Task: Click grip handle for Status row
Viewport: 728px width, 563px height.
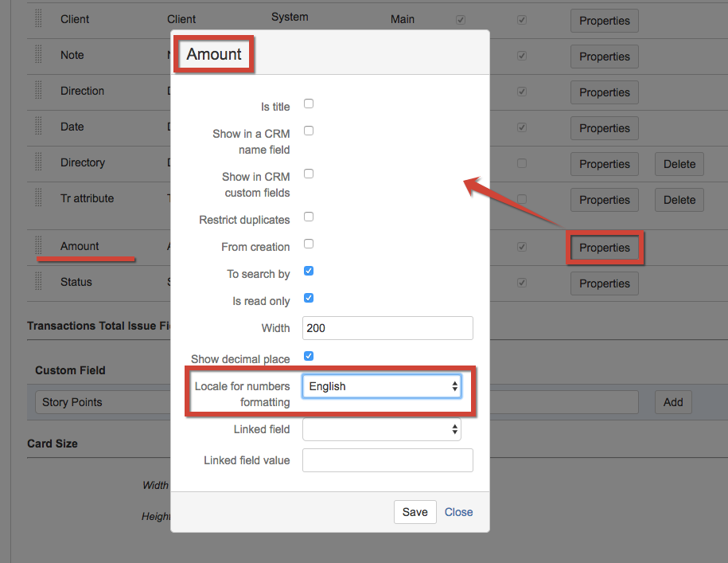Action: click(x=38, y=282)
